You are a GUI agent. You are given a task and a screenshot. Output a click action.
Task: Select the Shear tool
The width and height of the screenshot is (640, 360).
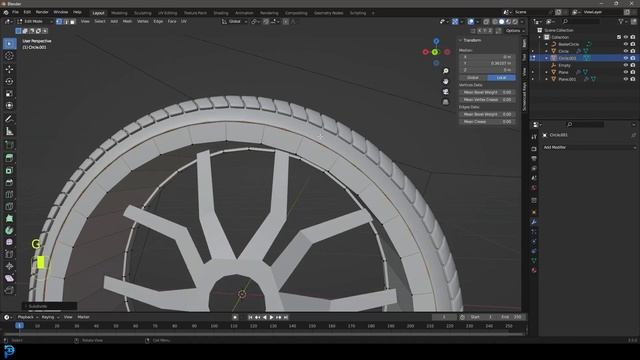click(9, 278)
